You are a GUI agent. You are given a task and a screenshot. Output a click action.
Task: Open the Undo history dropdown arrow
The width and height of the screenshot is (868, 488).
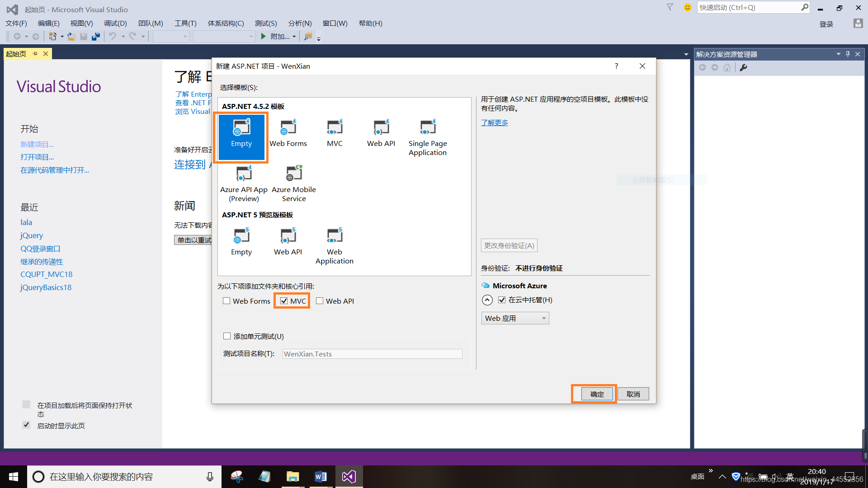pyautogui.click(x=123, y=37)
